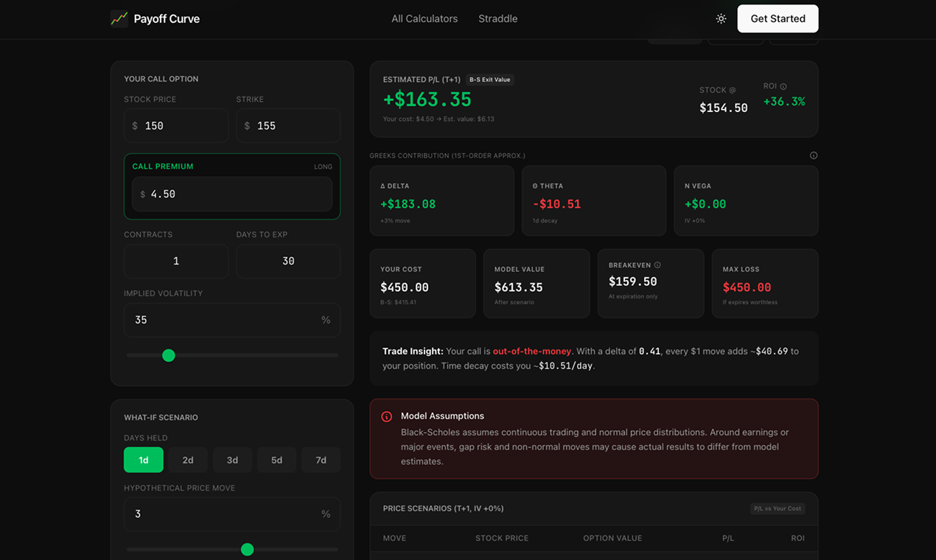Click the P/L vs Your Cost badge
Viewport: 936px width, 560px height.
[x=778, y=508]
